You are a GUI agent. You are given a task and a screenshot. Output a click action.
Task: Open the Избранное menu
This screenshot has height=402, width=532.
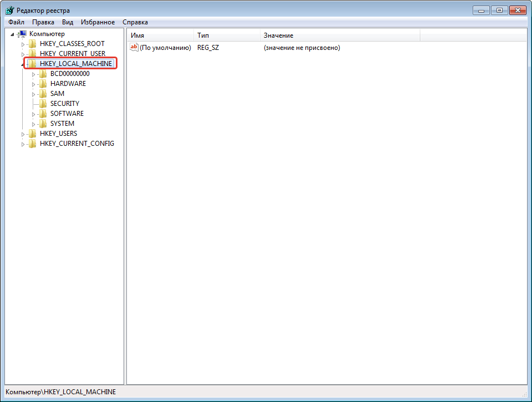(x=98, y=22)
